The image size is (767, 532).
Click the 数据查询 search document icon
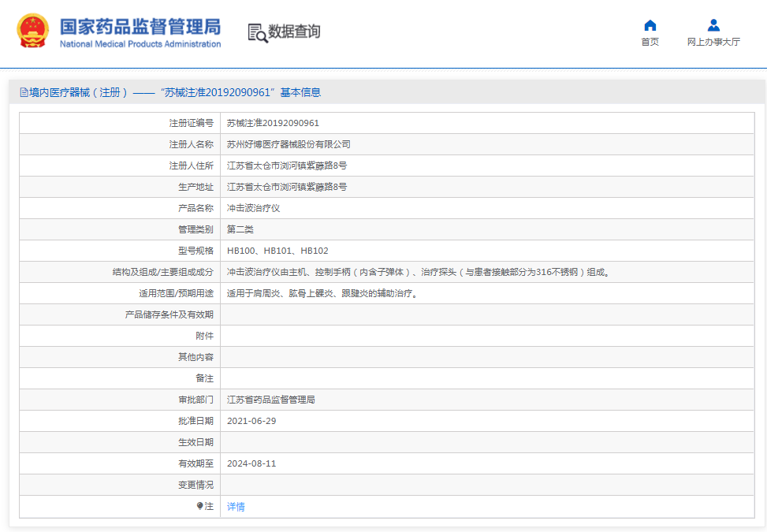pos(258,33)
